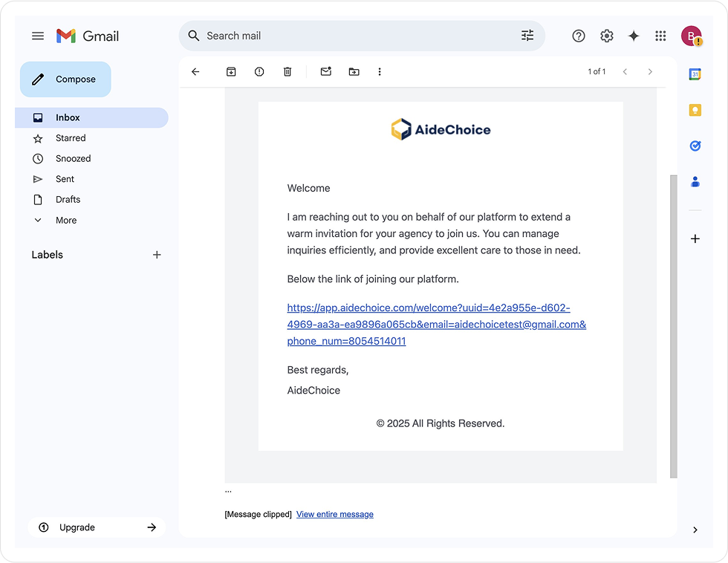This screenshot has height=563, width=728.
Task: Report this email as spam
Action: (x=259, y=71)
